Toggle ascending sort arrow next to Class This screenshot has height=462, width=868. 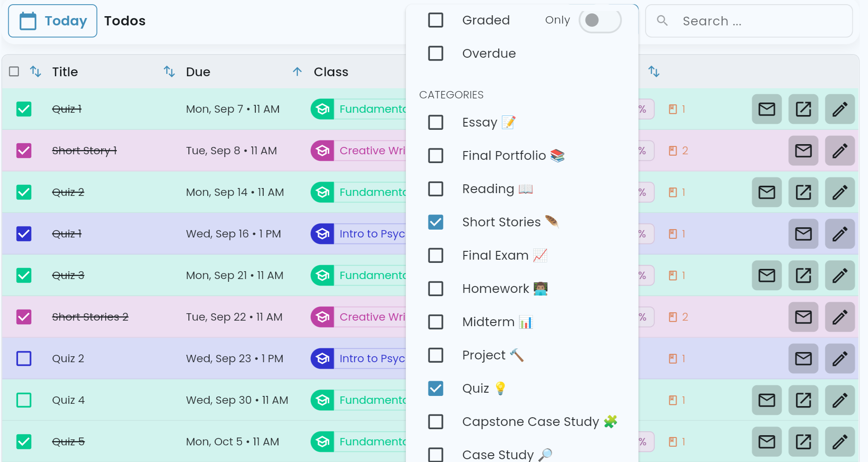point(297,72)
